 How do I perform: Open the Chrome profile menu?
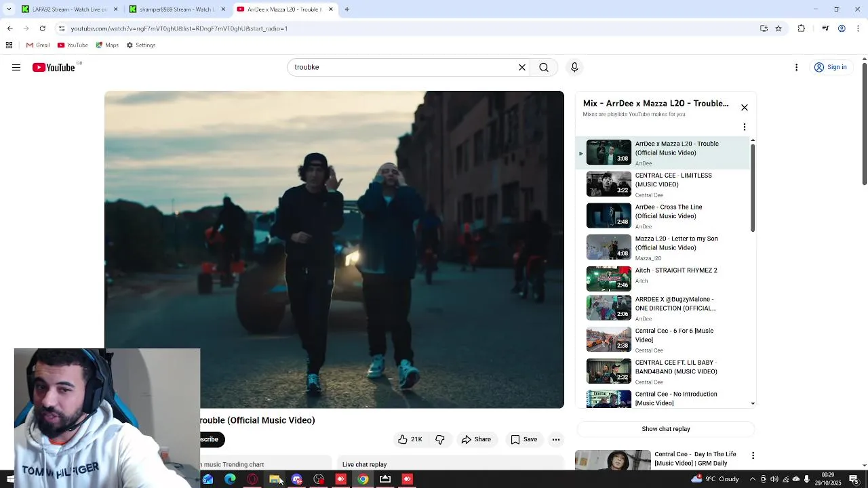pyautogui.click(x=842, y=28)
